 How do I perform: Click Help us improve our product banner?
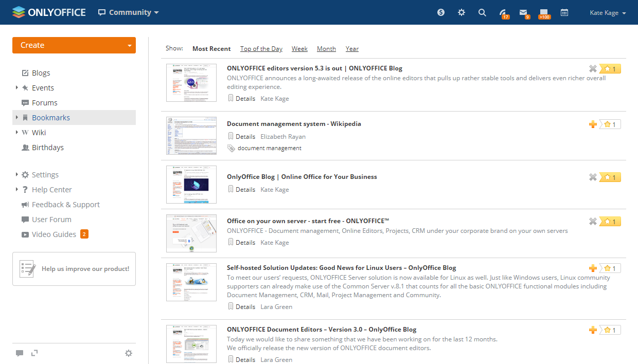click(x=74, y=269)
